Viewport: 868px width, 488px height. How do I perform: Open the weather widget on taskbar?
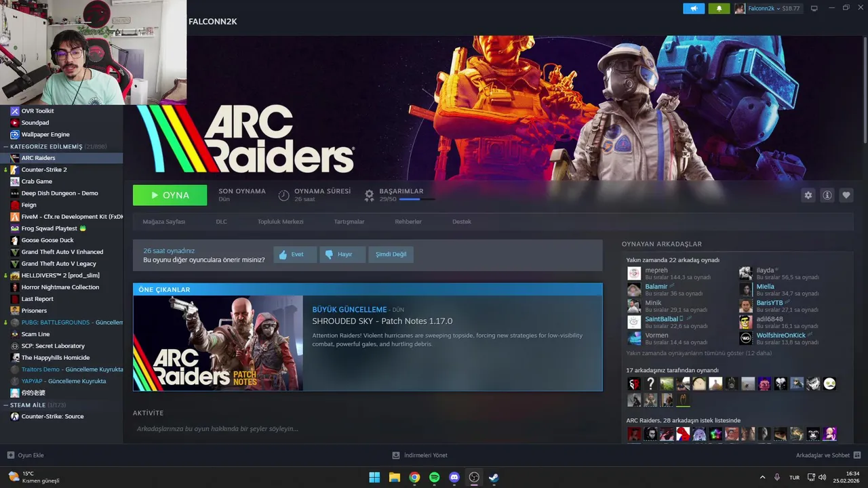tap(34, 477)
